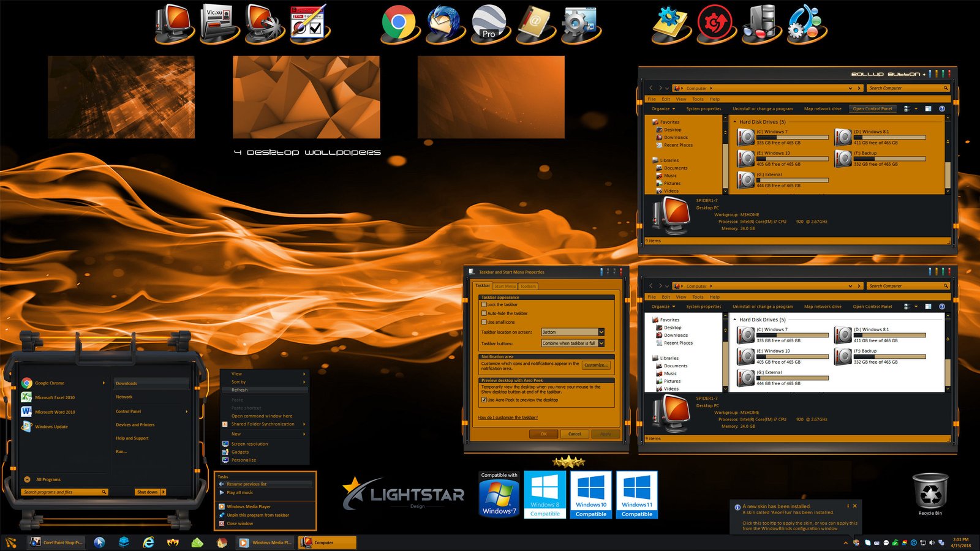The height and width of the screenshot is (551, 980).
Task: Open Tools menu in upper Computer window
Action: 698,99
